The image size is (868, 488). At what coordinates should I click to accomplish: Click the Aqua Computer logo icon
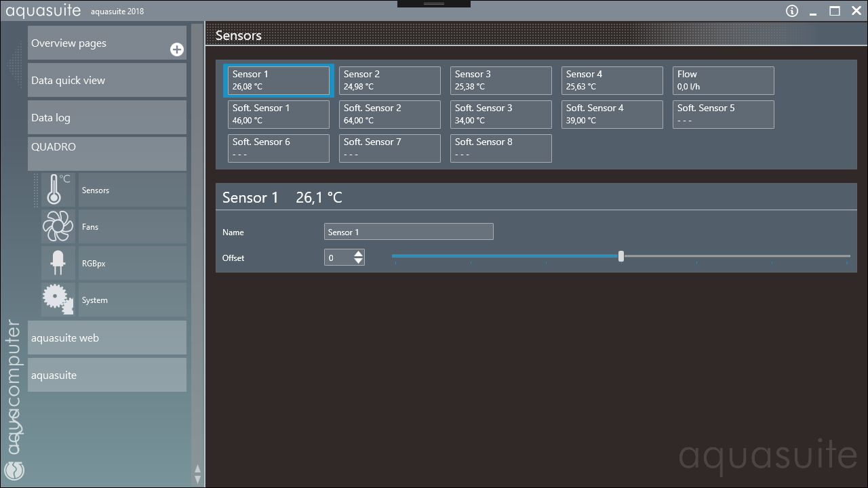(x=14, y=470)
